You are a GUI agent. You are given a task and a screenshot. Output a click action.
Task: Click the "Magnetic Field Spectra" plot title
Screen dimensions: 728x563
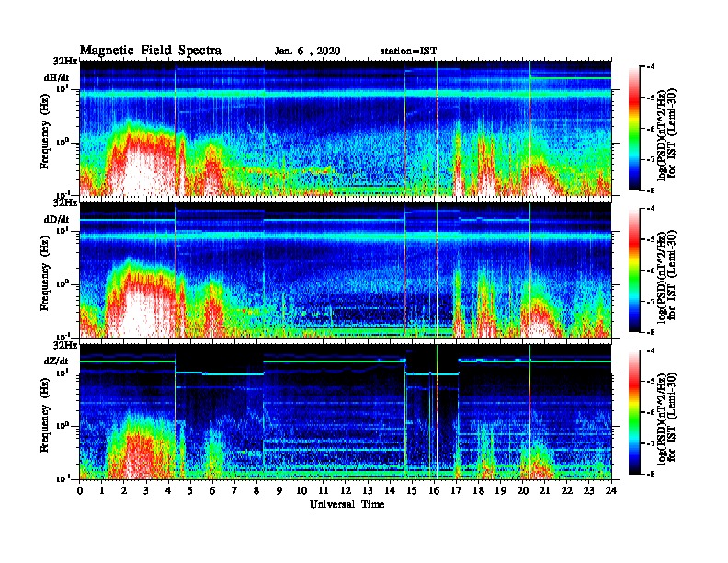coord(151,51)
